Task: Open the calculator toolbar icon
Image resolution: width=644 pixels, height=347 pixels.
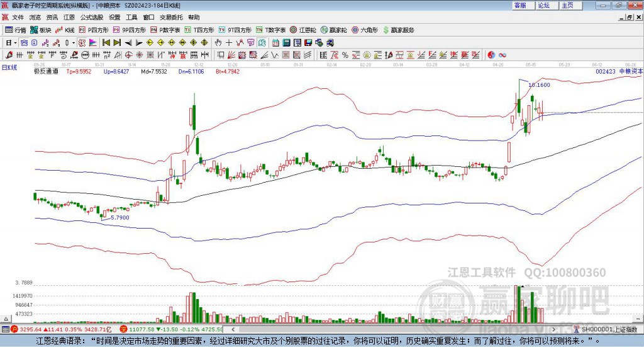Action: point(286,43)
